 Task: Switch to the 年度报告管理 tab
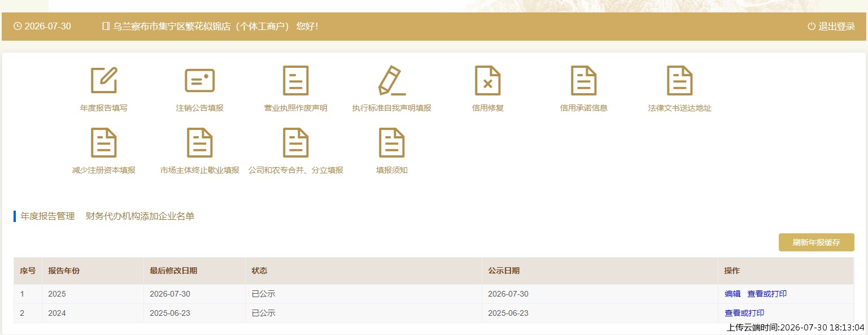click(47, 216)
